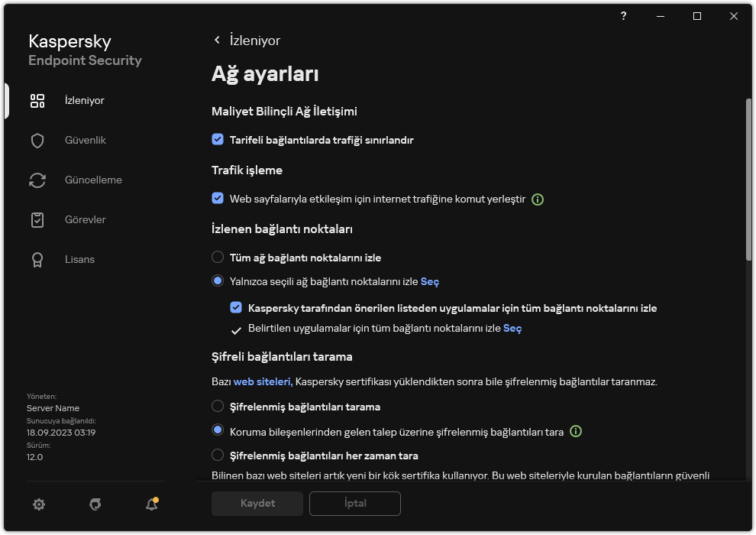Toggle the Tarifeli bağlantılarda trafiği sınırlandır checkbox
756x535 pixels.
coord(218,139)
